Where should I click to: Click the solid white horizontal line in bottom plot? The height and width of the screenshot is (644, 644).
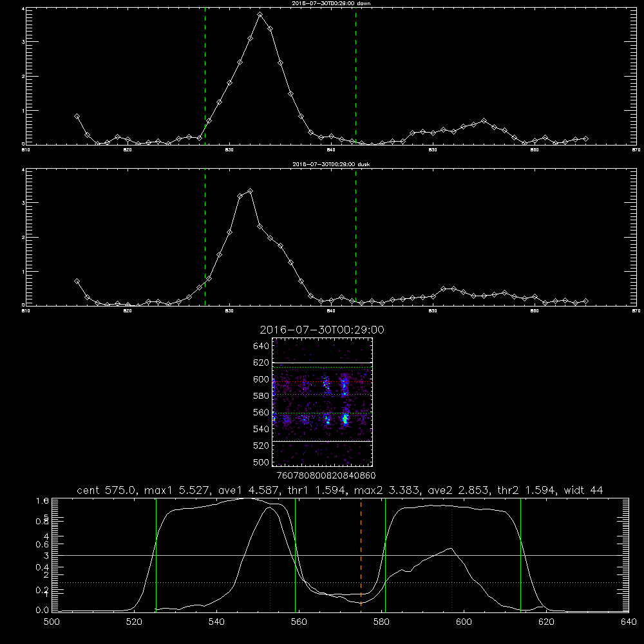(x=340, y=555)
